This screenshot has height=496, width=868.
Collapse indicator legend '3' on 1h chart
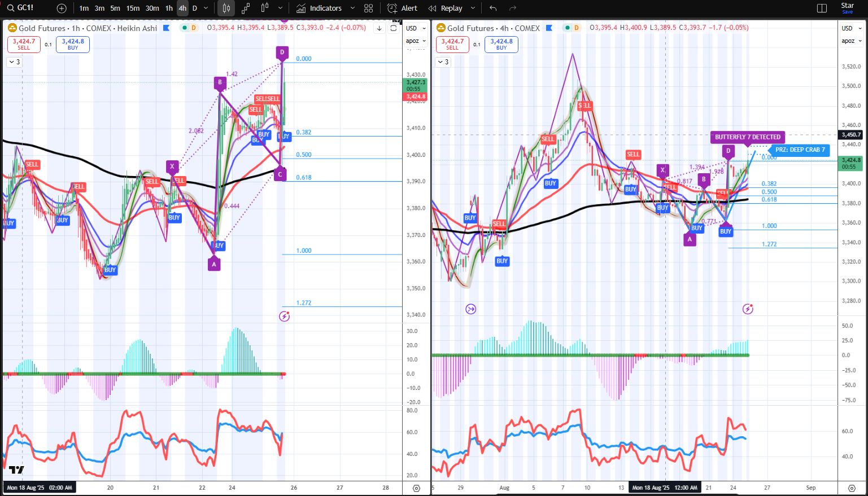coord(15,62)
